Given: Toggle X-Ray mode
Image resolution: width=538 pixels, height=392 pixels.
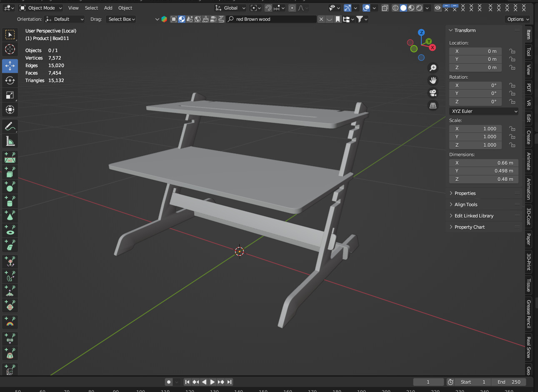Looking at the screenshot, I should click(x=385, y=8).
